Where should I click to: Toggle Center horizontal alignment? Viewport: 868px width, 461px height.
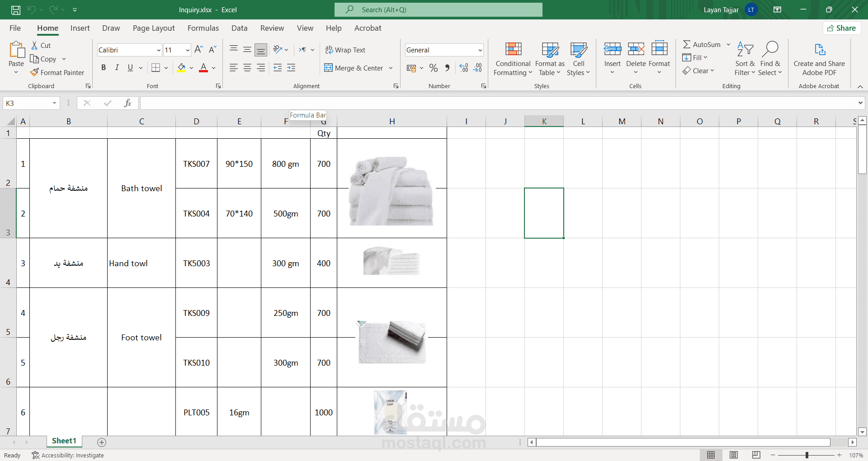pos(247,68)
